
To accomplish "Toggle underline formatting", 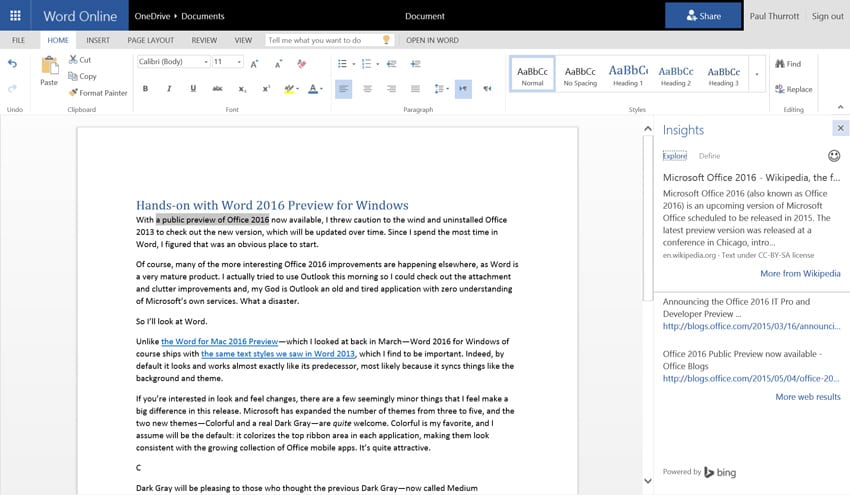I will (193, 89).
